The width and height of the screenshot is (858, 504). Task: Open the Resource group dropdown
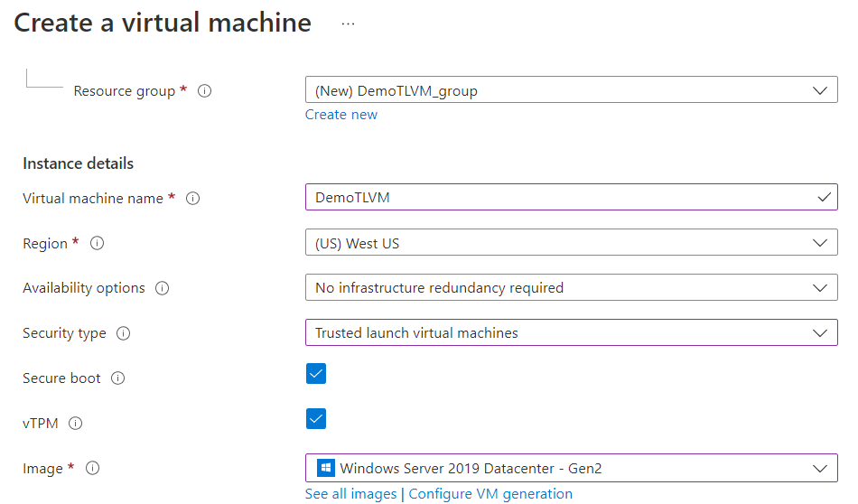tap(572, 89)
